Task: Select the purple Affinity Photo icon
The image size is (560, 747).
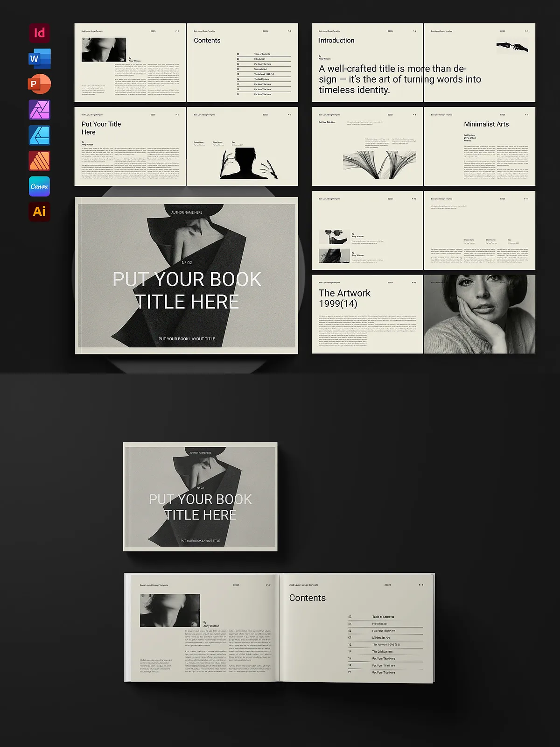Action: point(39,110)
